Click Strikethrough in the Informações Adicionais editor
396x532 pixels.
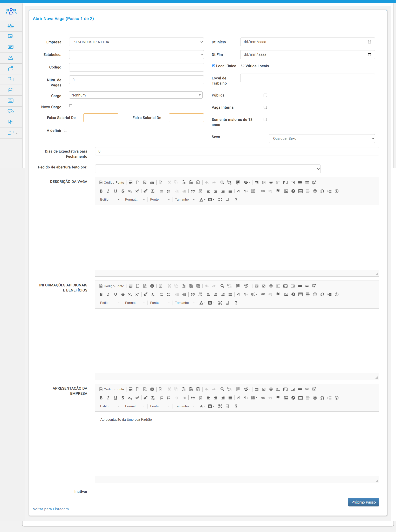point(123,294)
